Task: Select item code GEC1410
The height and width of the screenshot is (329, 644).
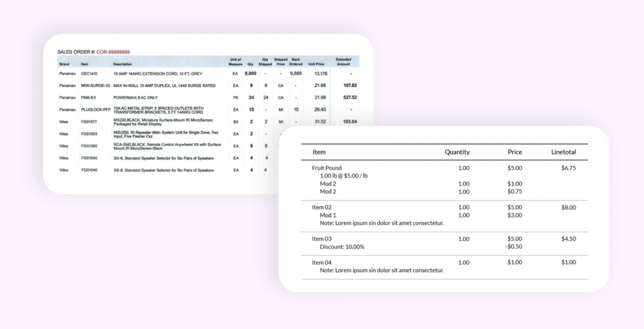Action: pos(89,74)
